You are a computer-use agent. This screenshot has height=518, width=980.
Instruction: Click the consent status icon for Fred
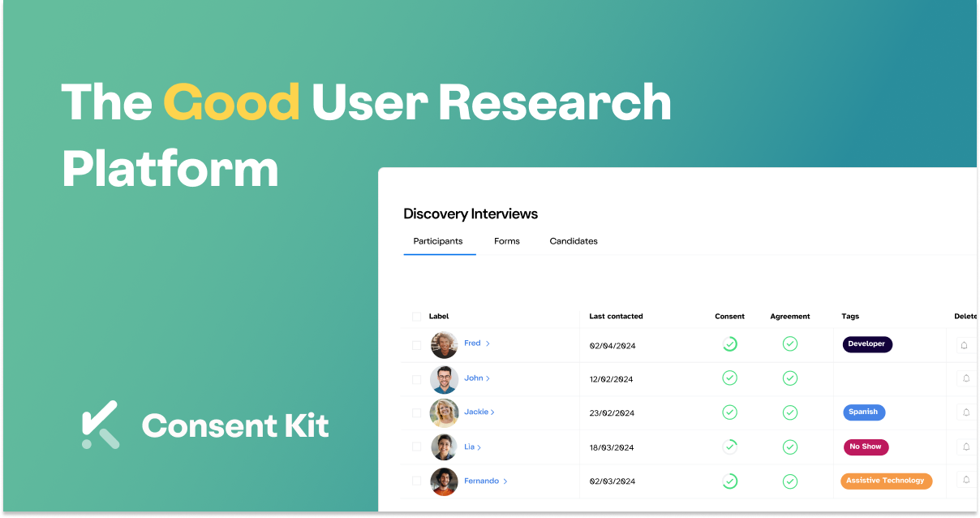[729, 344]
